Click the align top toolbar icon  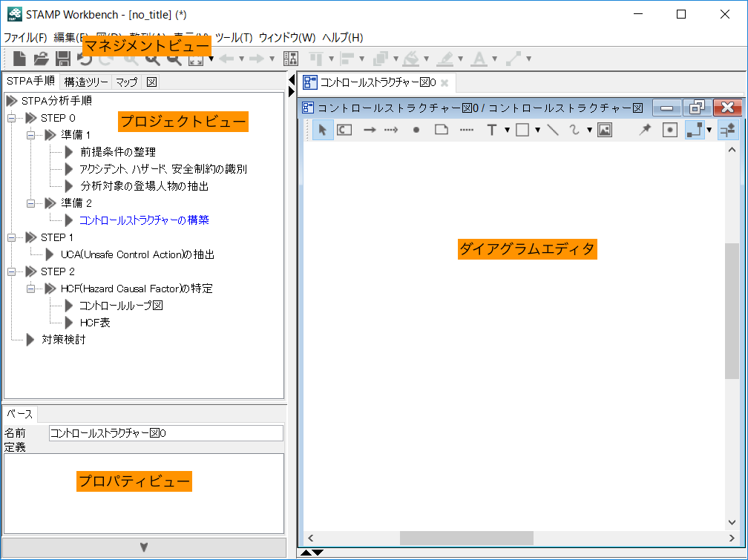pyautogui.click(x=316, y=59)
